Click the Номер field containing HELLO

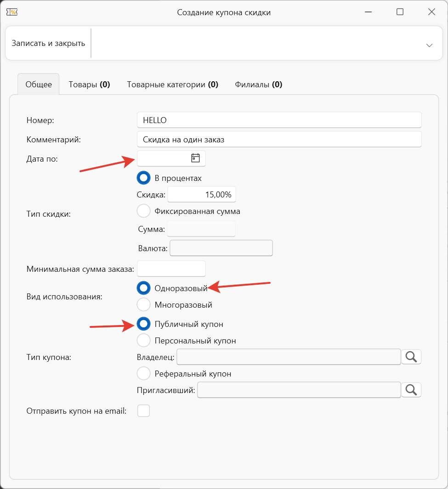[279, 120]
